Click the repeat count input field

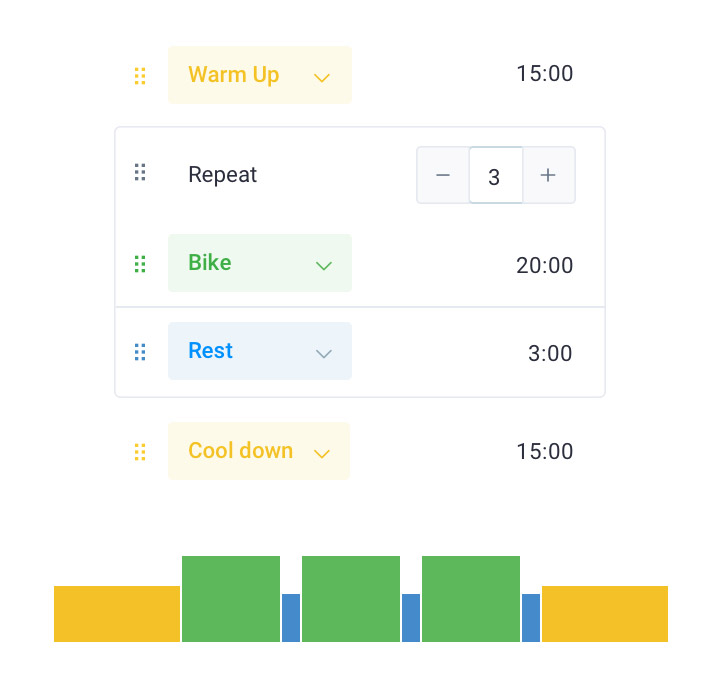tap(495, 176)
